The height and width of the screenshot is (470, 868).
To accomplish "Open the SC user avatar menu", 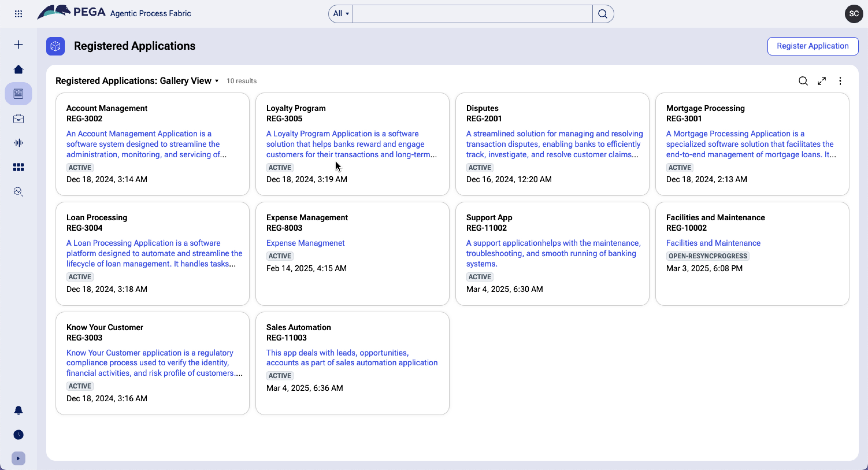I will (854, 14).
